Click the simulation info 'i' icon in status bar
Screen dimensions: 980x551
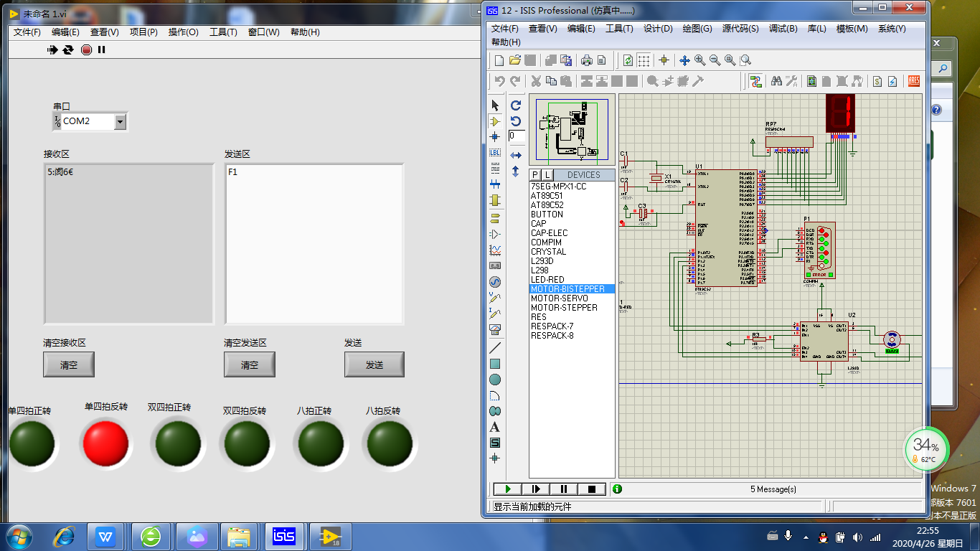(x=617, y=489)
